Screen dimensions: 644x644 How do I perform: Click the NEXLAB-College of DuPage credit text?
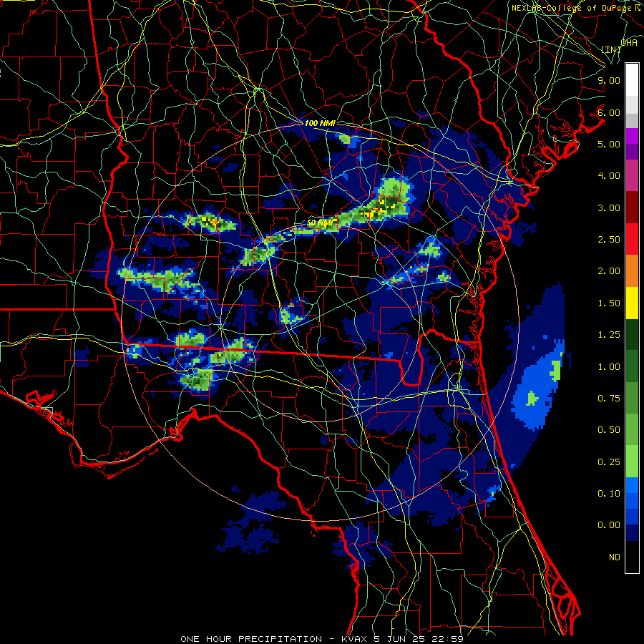pyautogui.click(x=575, y=8)
